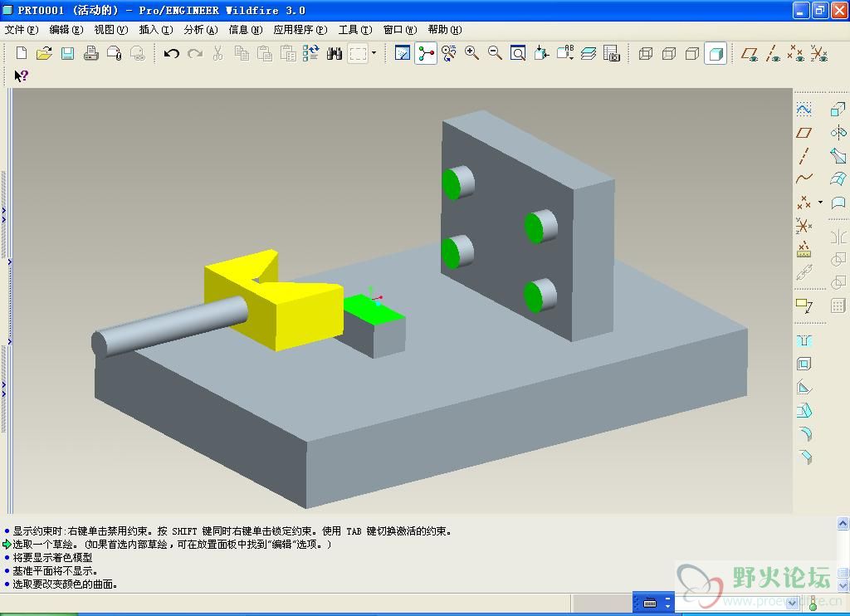Toggle datum axes visibility
The height and width of the screenshot is (616, 850).
pyautogui.click(x=773, y=53)
